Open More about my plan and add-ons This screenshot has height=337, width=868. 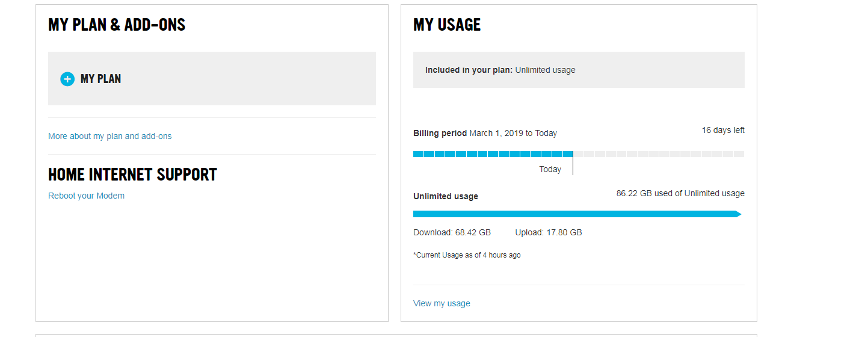(109, 136)
